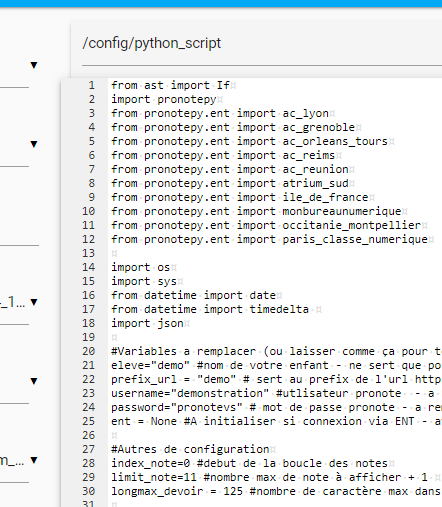Click line number 13 in the editor gutter
The height and width of the screenshot is (507, 442).
(x=89, y=253)
